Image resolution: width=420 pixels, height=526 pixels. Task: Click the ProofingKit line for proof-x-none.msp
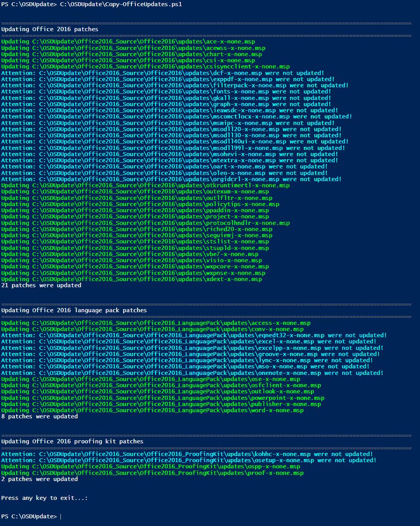point(152,473)
